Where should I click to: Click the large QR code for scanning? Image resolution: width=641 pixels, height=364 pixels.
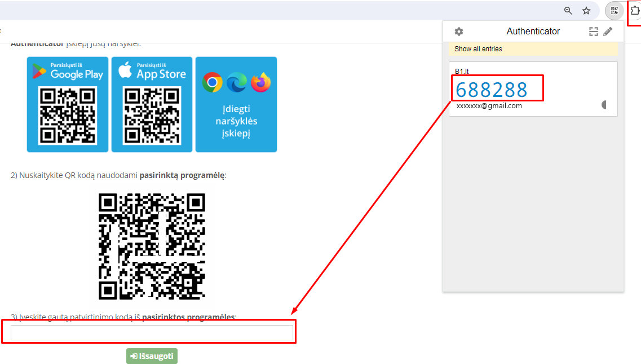tap(152, 246)
